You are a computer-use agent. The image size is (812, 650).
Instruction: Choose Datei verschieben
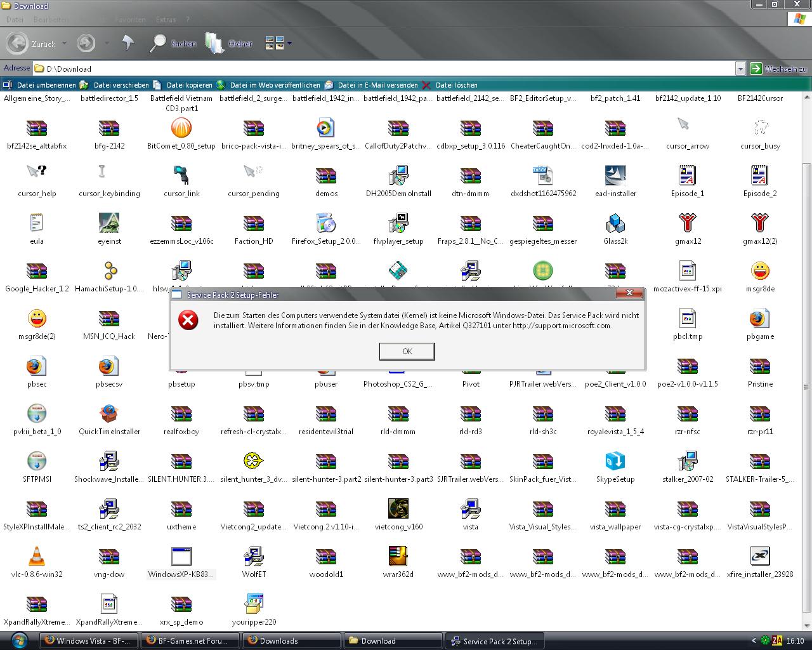click(114, 85)
